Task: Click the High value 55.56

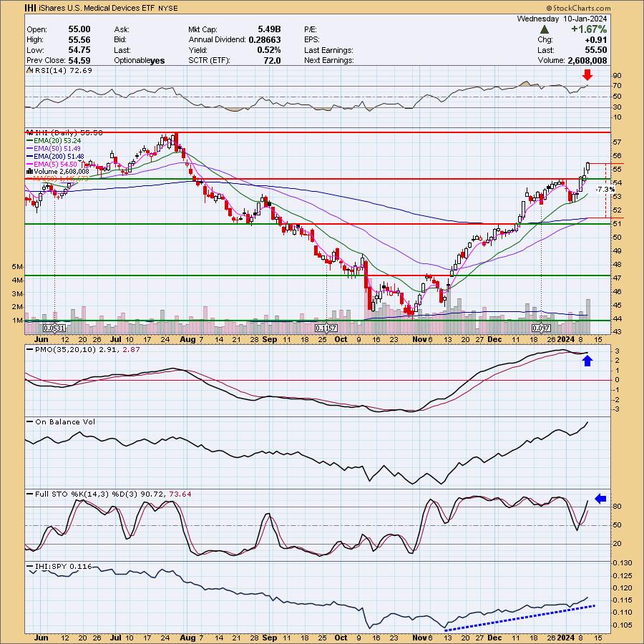Action: (x=79, y=40)
